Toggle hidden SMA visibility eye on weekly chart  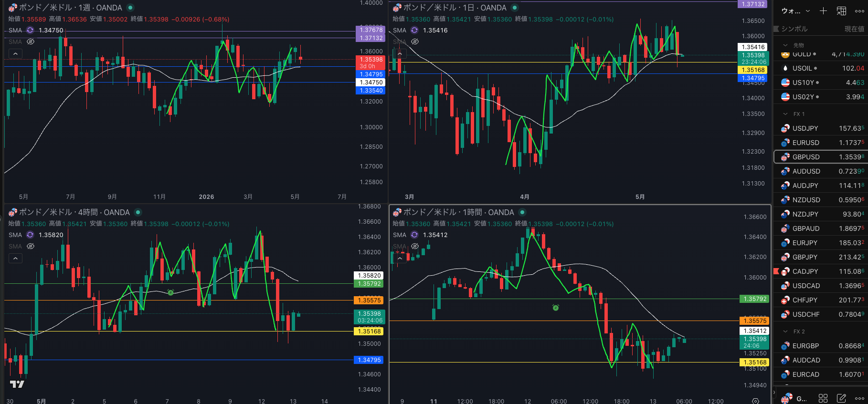[31, 41]
